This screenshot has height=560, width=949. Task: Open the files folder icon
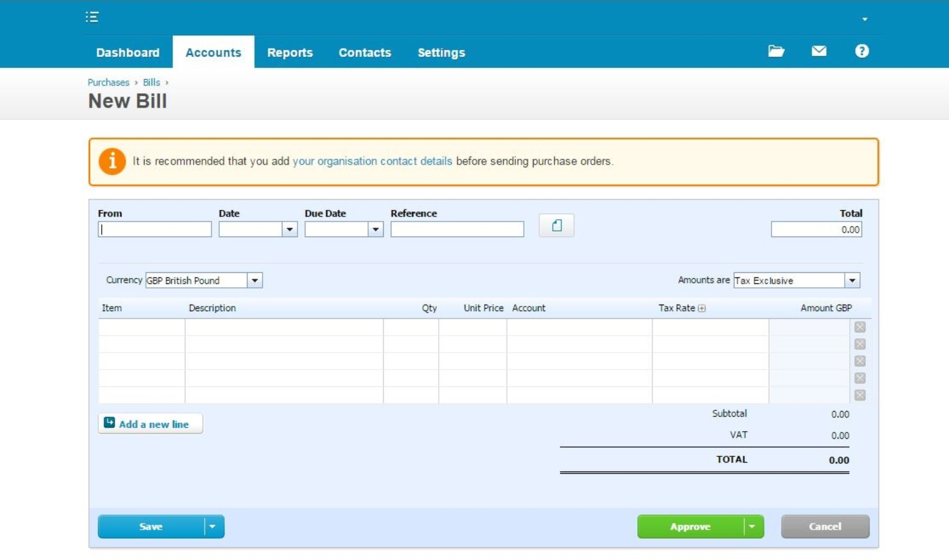(776, 51)
